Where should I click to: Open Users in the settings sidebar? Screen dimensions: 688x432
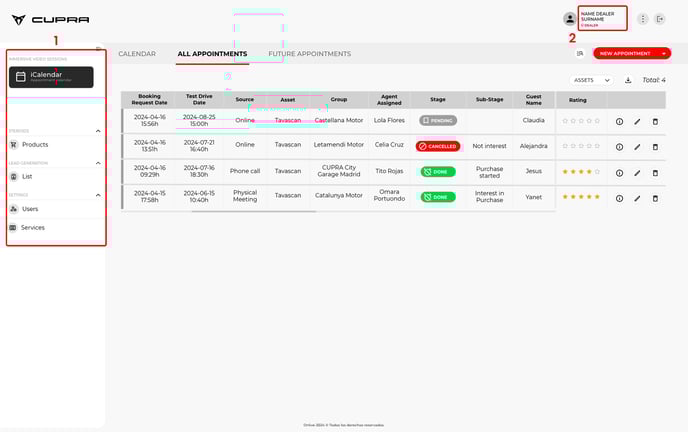tap(30, 209)
